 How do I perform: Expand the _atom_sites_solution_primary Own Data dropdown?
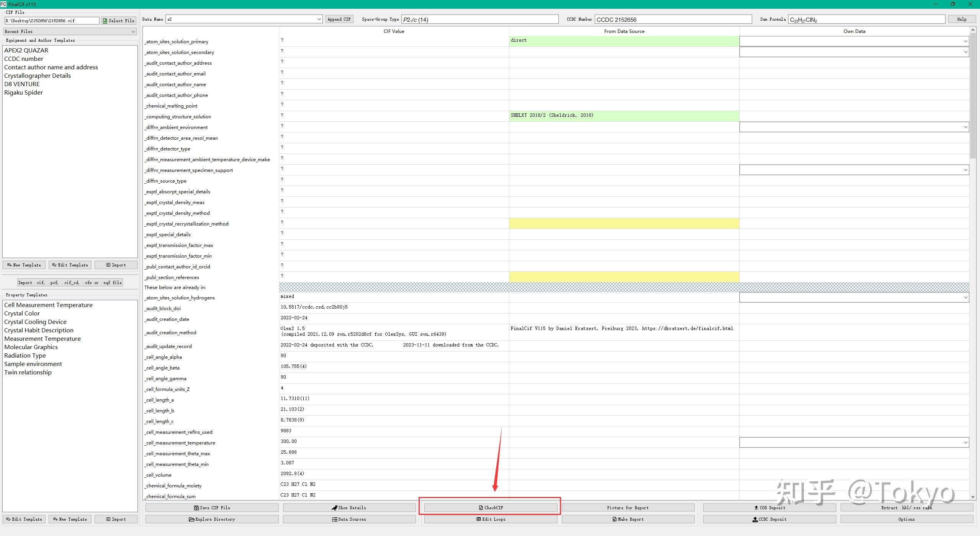coord(854,41)
